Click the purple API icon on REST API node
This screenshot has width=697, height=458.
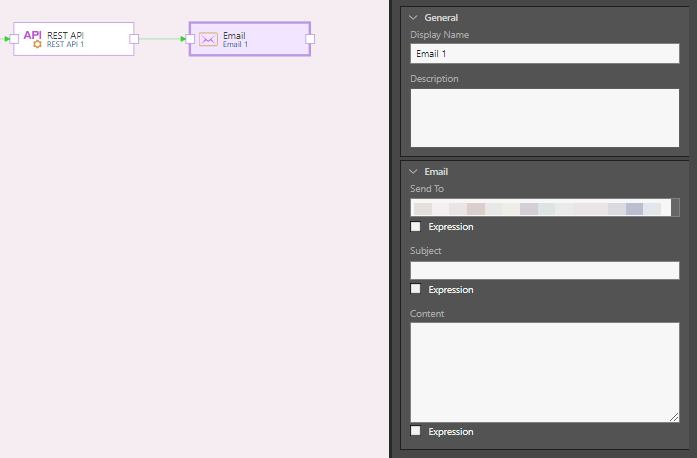[33, 34]
